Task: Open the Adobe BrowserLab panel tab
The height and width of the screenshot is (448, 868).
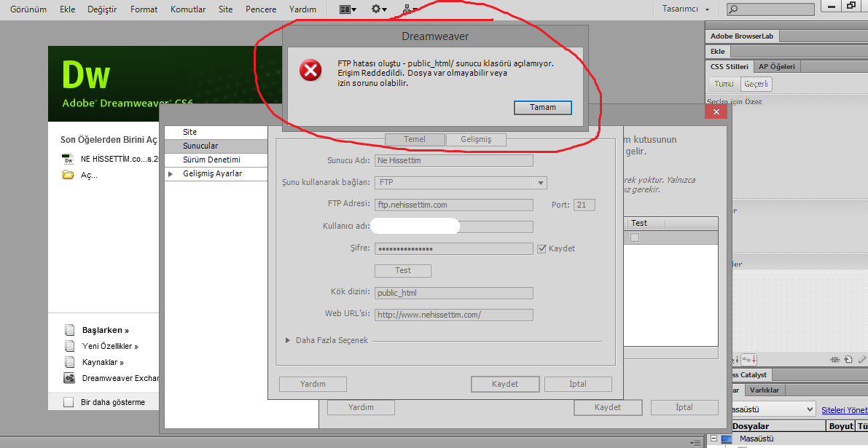Action: (743, 36)
